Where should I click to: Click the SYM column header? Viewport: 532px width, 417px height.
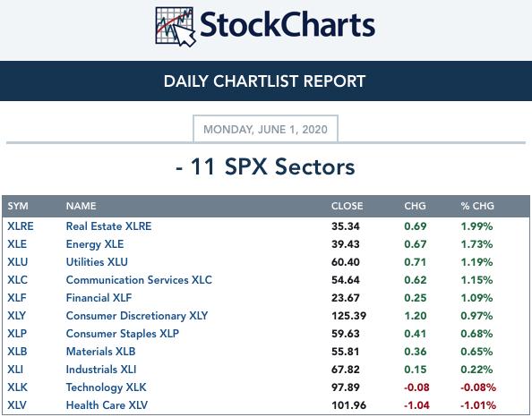point(18,206)
